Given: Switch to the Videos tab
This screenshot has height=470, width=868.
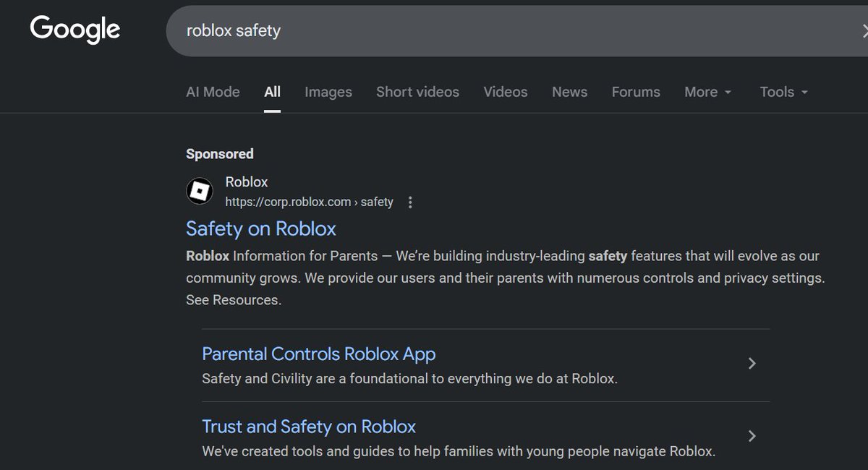Looking at the screenshot, I should (x=506, y=92).
